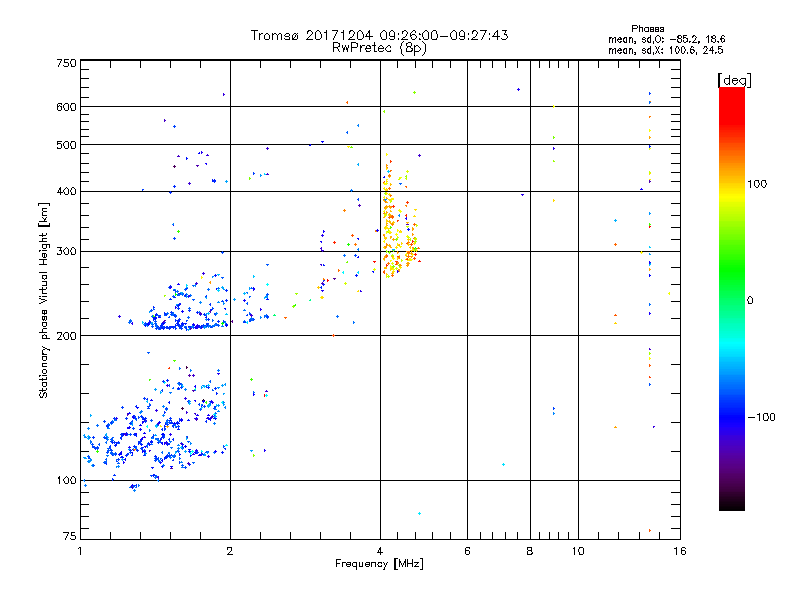Viewport: 800px width, 600px height.
Task: Click the colorbar tick label '100'
Action: (x=757, y=184)
